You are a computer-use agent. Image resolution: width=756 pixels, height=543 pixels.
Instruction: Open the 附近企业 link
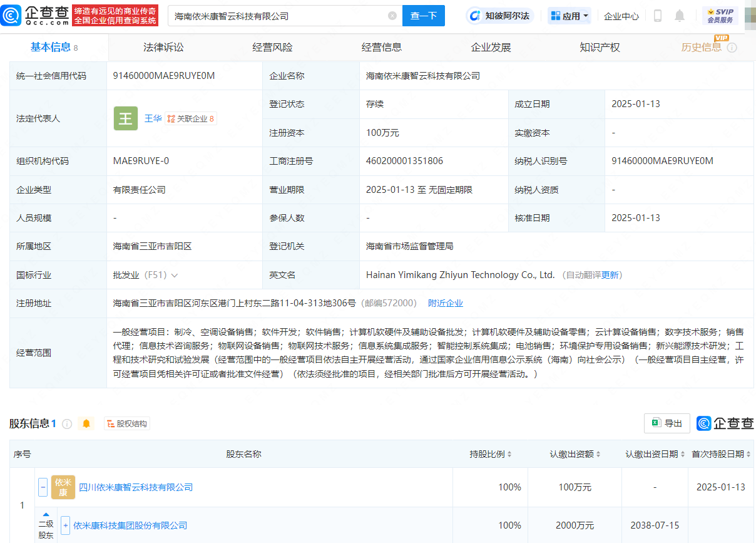pos(446,303)
